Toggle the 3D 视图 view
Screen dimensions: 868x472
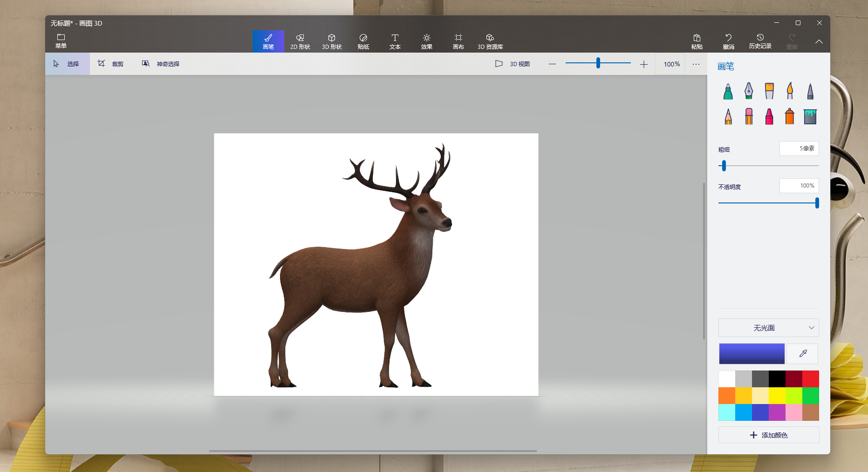point(513,64)
